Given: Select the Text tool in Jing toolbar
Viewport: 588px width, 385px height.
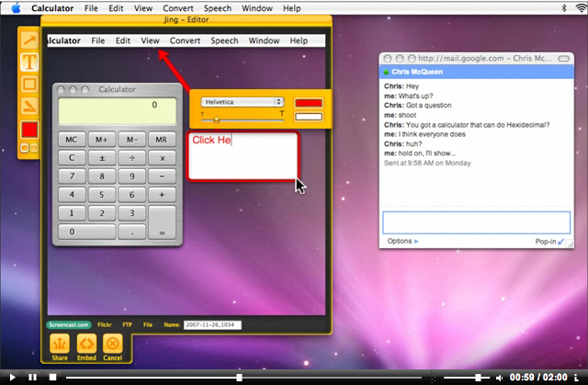Looking at the screenshot, I should 29,62.
